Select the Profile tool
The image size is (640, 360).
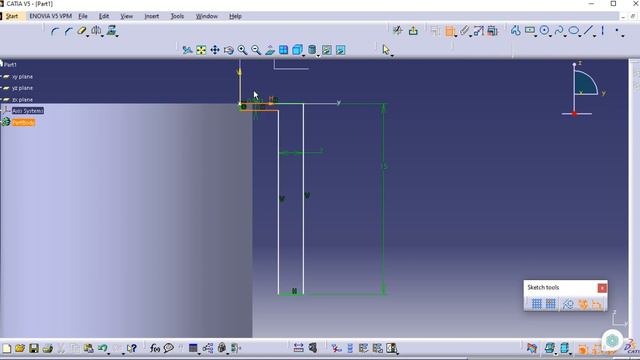pos(516,31)
